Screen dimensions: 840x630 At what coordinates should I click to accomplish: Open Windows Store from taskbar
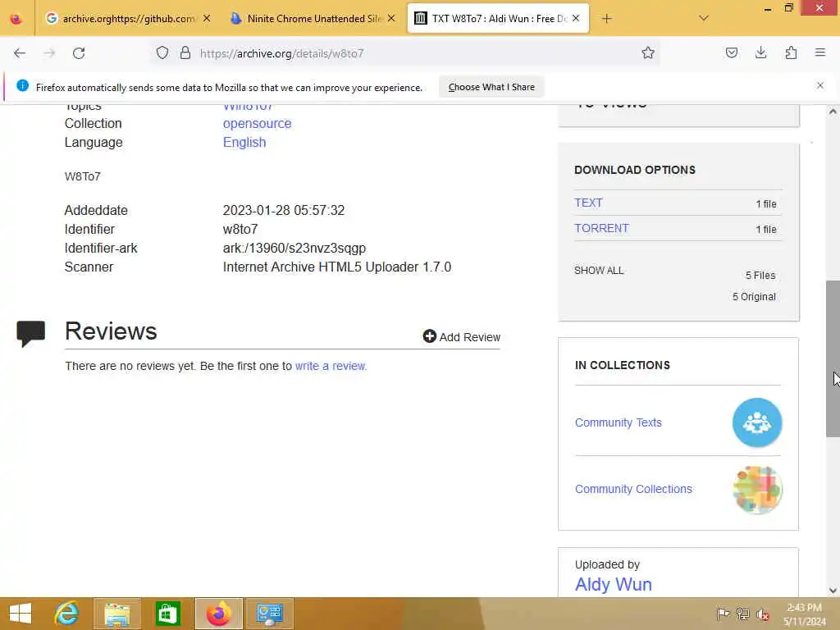(167, 614)
